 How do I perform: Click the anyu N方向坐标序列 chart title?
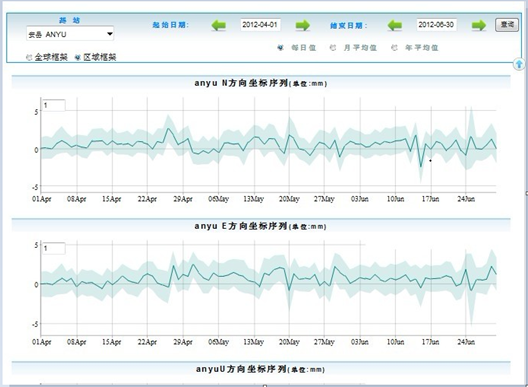(x=260, y=83)
